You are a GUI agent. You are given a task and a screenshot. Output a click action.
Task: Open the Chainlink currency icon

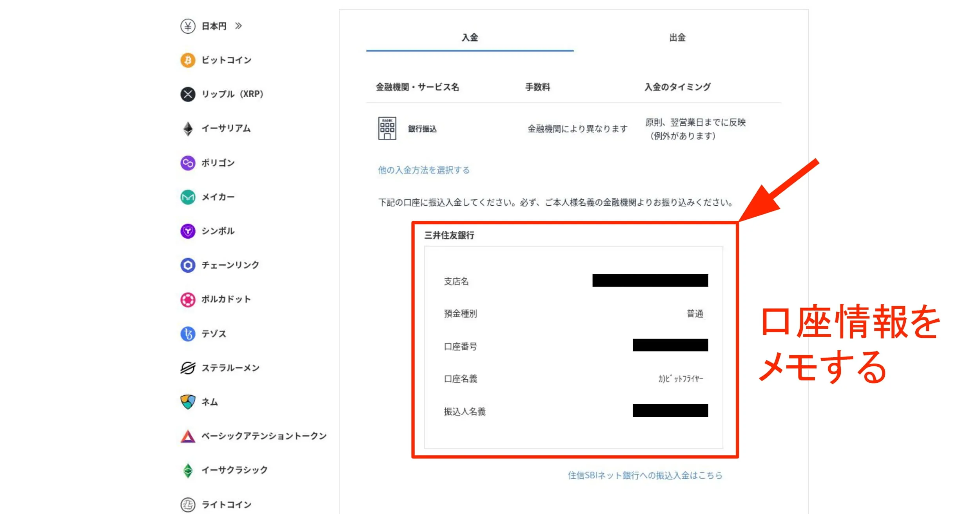(188, 265)
